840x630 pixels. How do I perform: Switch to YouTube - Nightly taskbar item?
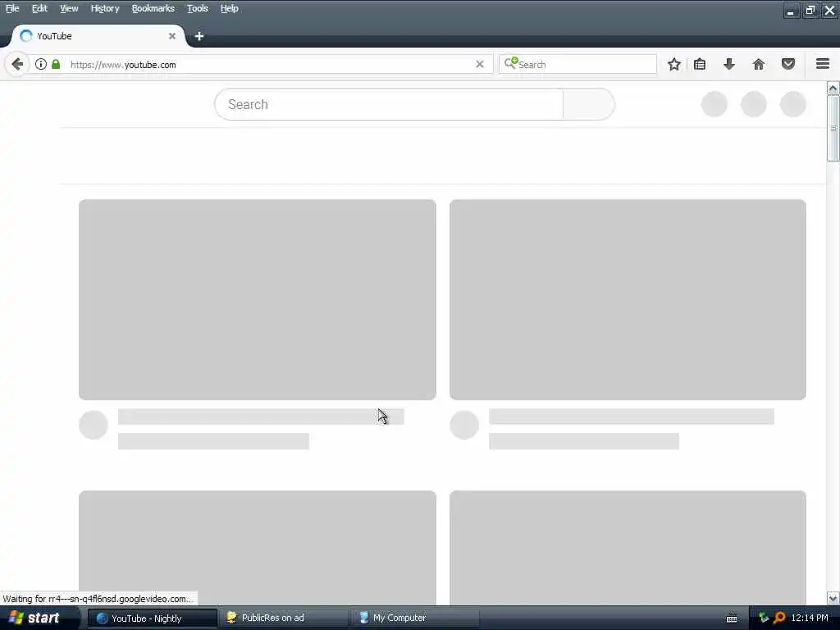pos(152,618)
